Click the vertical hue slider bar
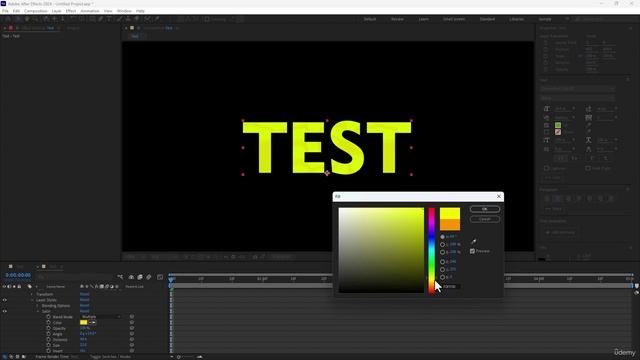The image size is (640, 360). coord(431,250)
